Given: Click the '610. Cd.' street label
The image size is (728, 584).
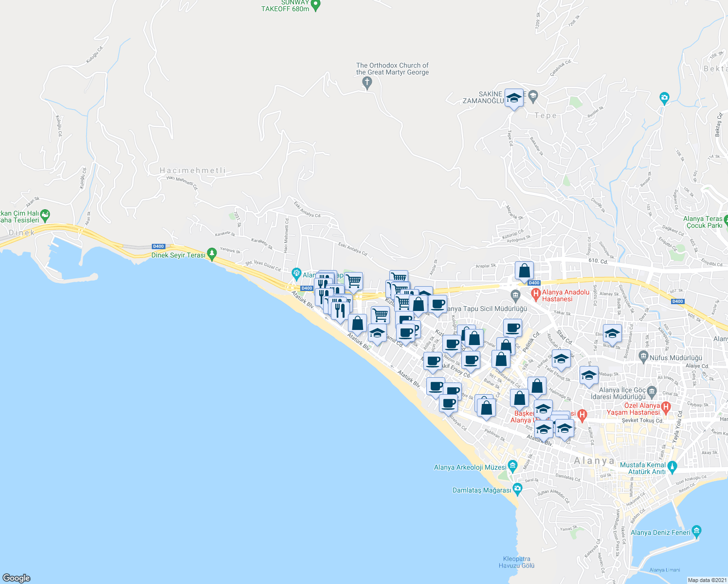Looking at the screenshot, I should pyautogui.click(x=598, y=261).
